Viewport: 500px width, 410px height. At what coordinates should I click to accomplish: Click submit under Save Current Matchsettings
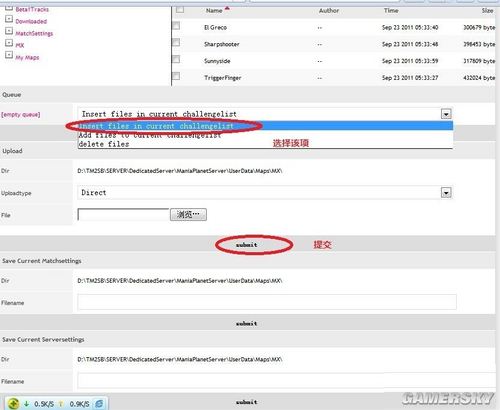coord(247,323)
